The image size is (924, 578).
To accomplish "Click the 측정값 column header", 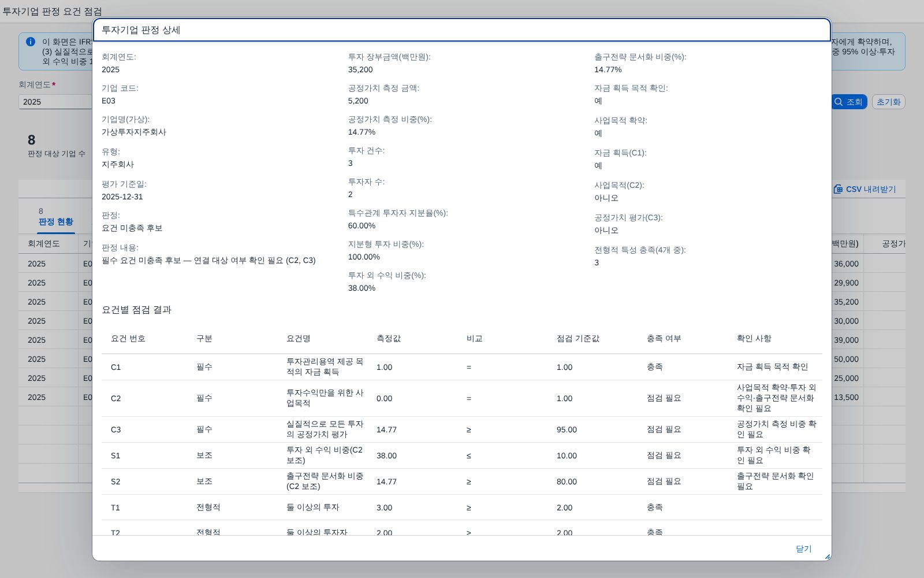I will click(x=389, y=338).
